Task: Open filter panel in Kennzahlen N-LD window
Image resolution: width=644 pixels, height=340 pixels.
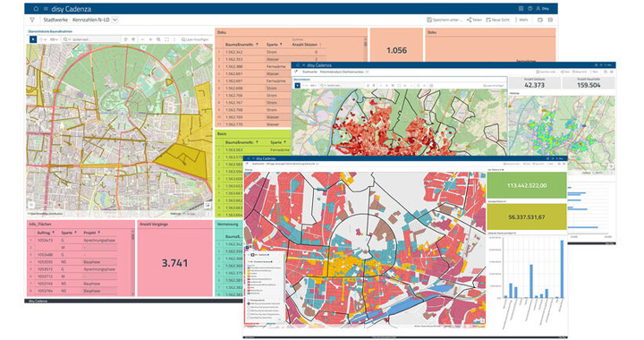Action: [x=32, y=20]
